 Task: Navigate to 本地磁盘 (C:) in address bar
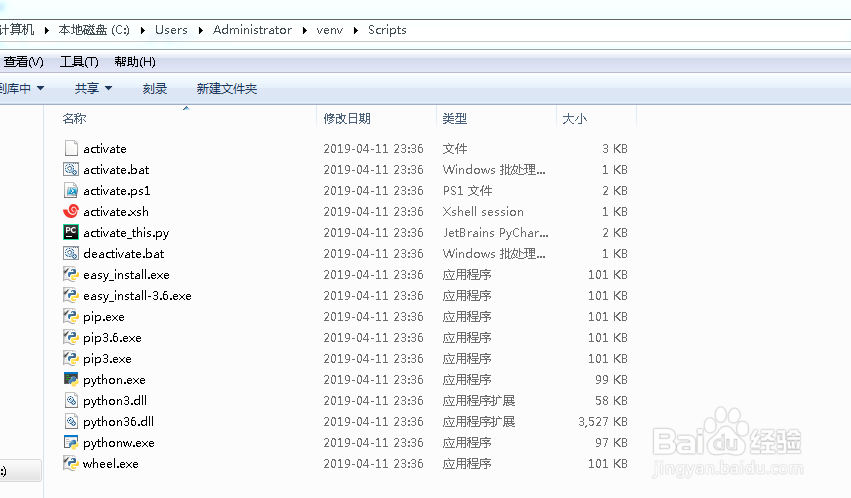[x=94, y=30]
